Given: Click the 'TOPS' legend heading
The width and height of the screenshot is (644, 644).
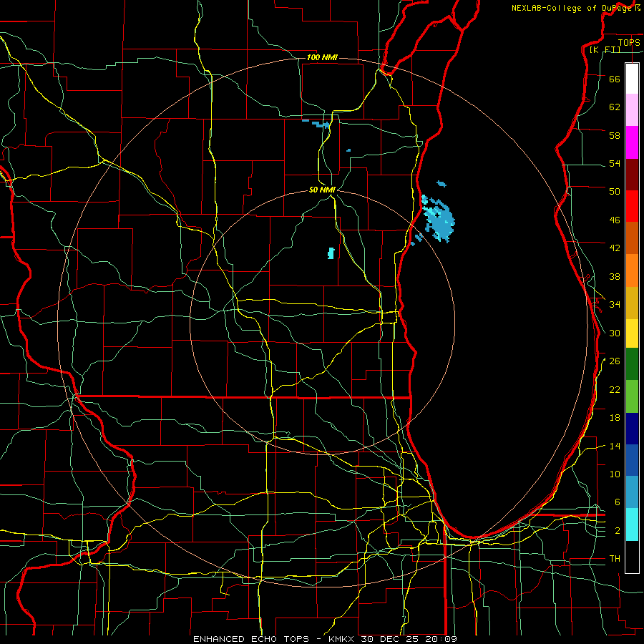Looking at the screenshot, I should tap(629, 42).
